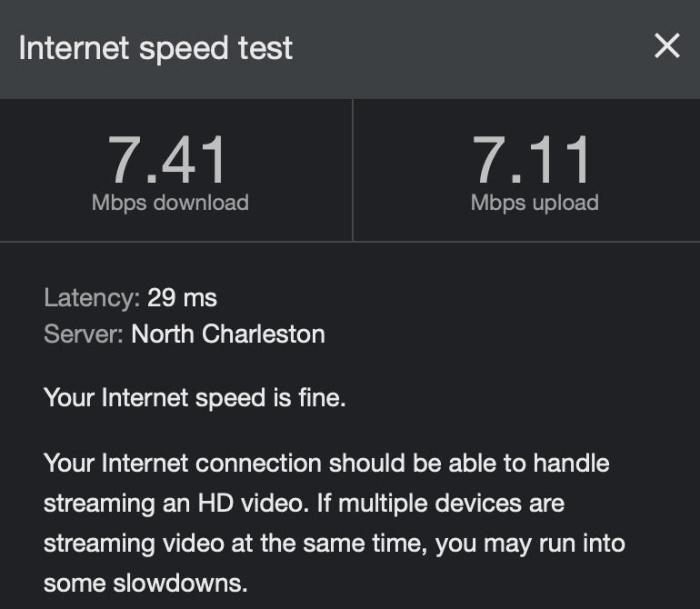Click the vertical divider between download and upload
The height and width of the screenshot is (609, 700).
click(353, 170)
